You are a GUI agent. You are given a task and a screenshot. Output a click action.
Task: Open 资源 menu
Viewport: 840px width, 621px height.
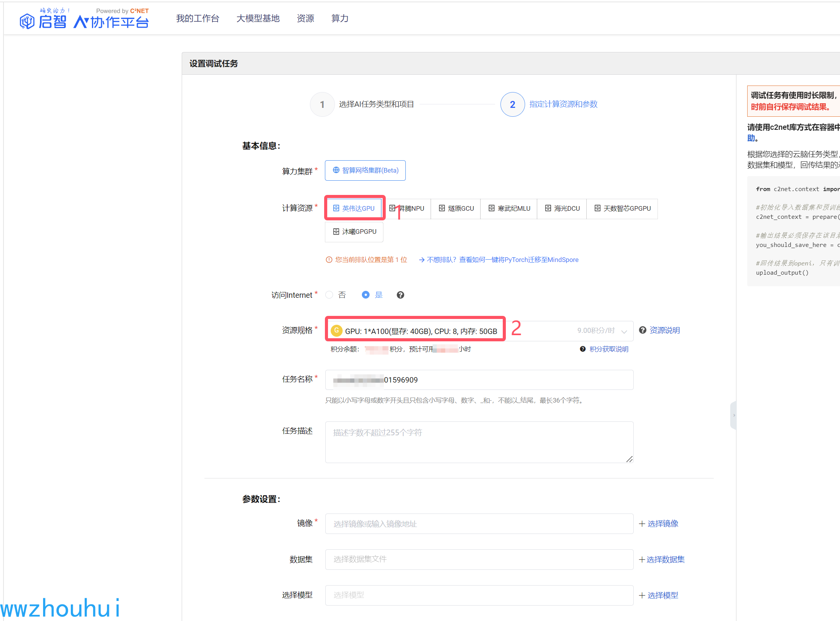coord(305,18)
